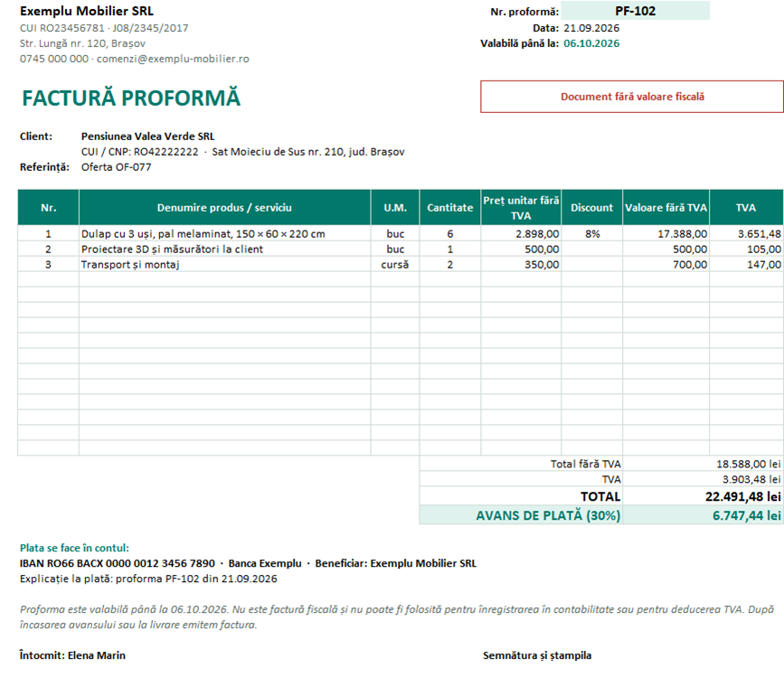Click the 'Cantitate' column header
The width and height of the screenshot is (784, 678).
tap(450, 208)
